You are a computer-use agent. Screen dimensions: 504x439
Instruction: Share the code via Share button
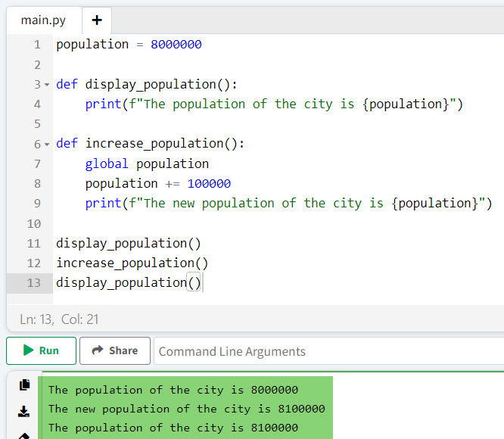115,350
